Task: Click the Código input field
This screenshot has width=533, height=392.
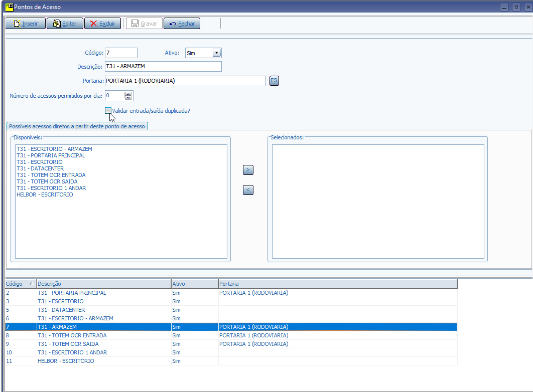Action: click(121, 53)
